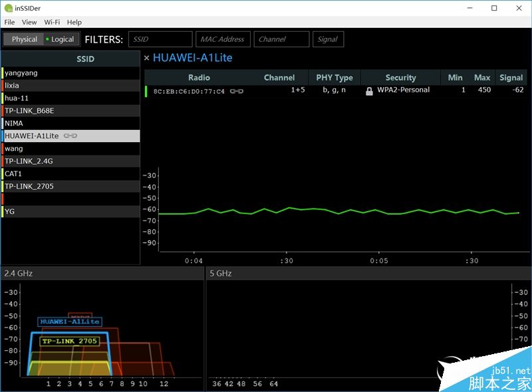Screen dimensions: 532x392
Task: Open the File menu
Action: click(x=9, y=23)
